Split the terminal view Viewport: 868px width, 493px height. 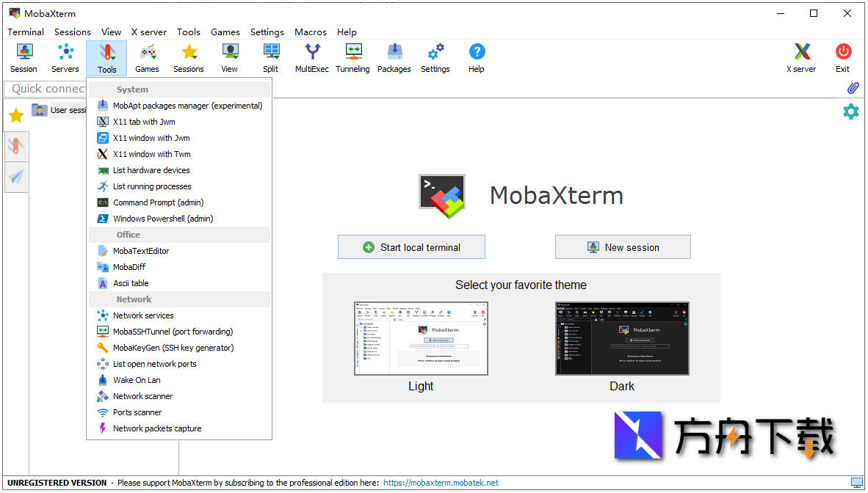click(270, 58)
